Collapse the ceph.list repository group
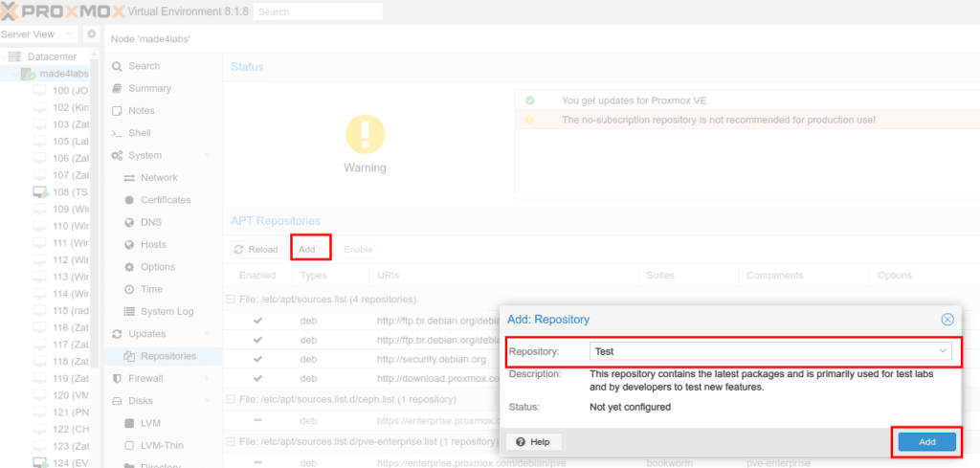The height and width of the screenshot is (468, 980). click(x=230, y=399)
